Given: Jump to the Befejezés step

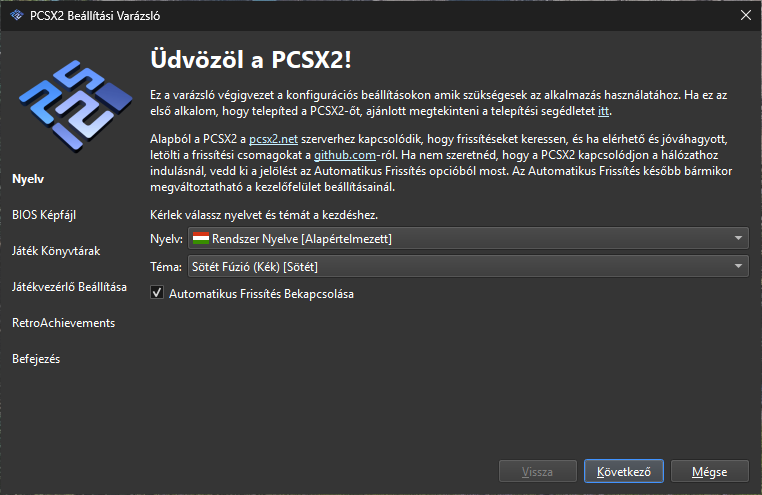Looking at the screenshot, I should 36,358.
